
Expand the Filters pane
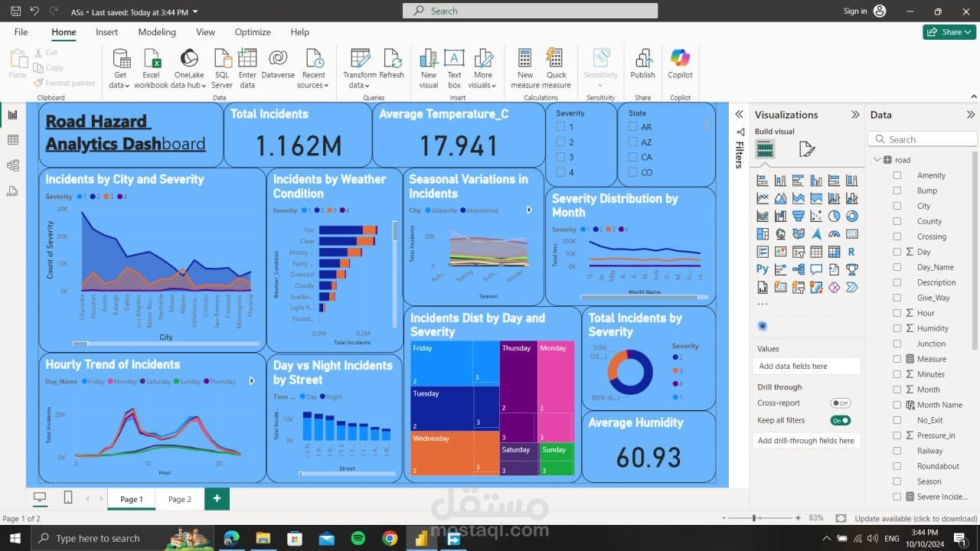[740, 114]
